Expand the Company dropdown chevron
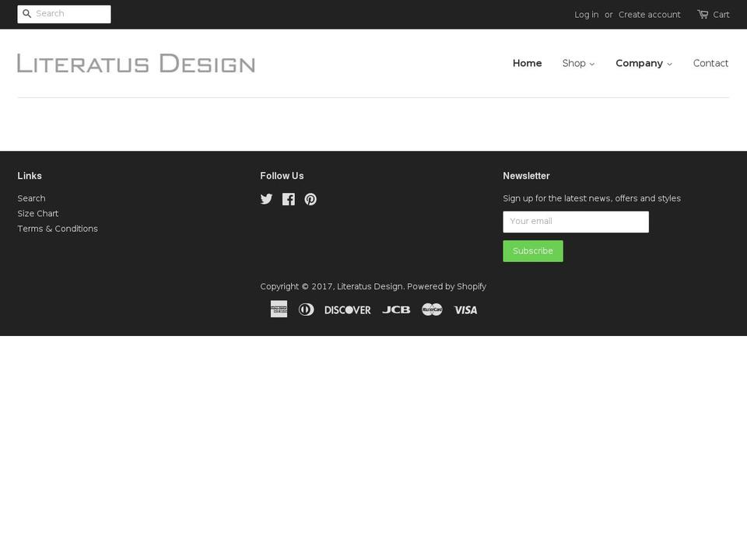 point(669,65)
